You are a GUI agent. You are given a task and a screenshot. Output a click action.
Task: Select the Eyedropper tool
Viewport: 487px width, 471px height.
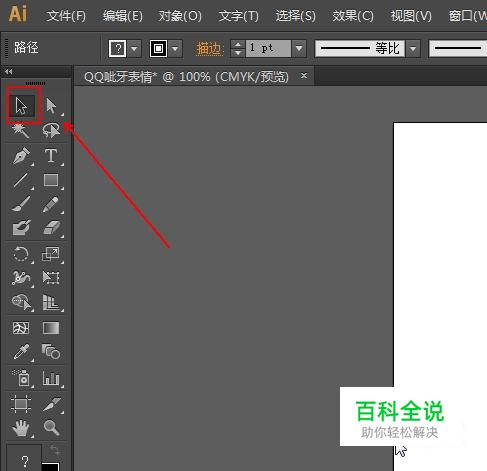[21, 352]
